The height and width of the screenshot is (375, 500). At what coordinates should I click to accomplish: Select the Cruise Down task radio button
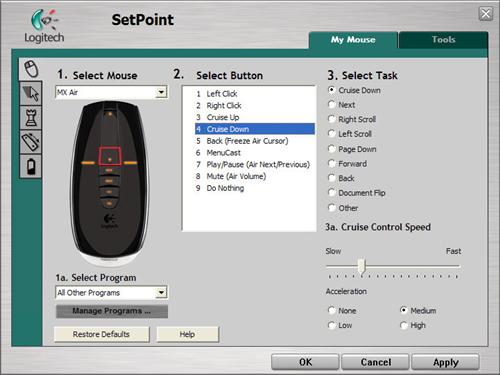click(x=331, y=90)
